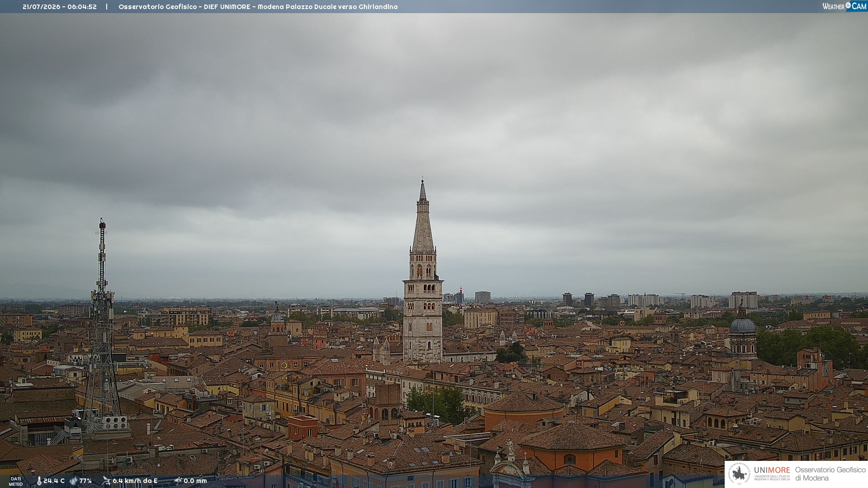Image resolution: width=868 pixels, height=488 pixels.
Task: Click the rainfall icon
Action: click(178, 481)
